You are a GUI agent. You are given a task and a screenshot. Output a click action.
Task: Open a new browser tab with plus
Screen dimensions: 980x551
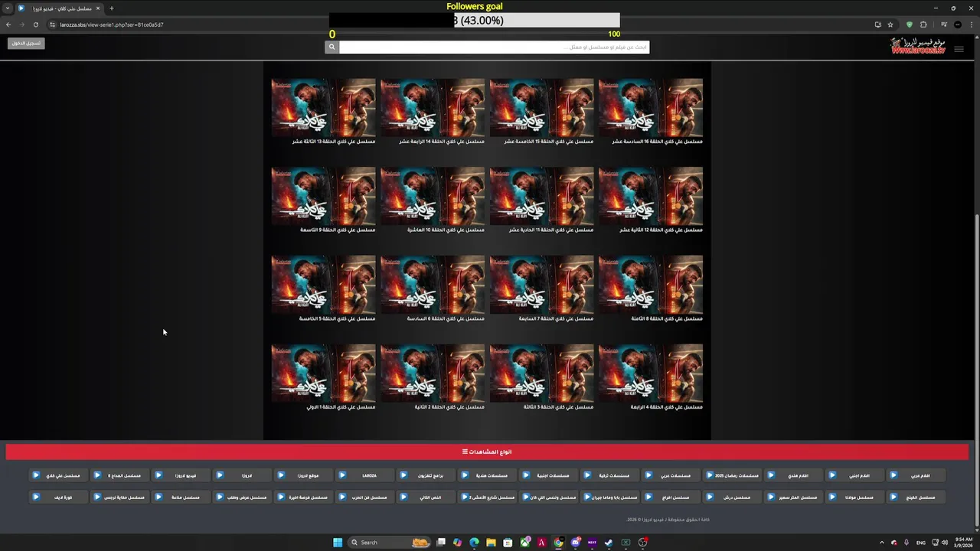click(111, 8)
